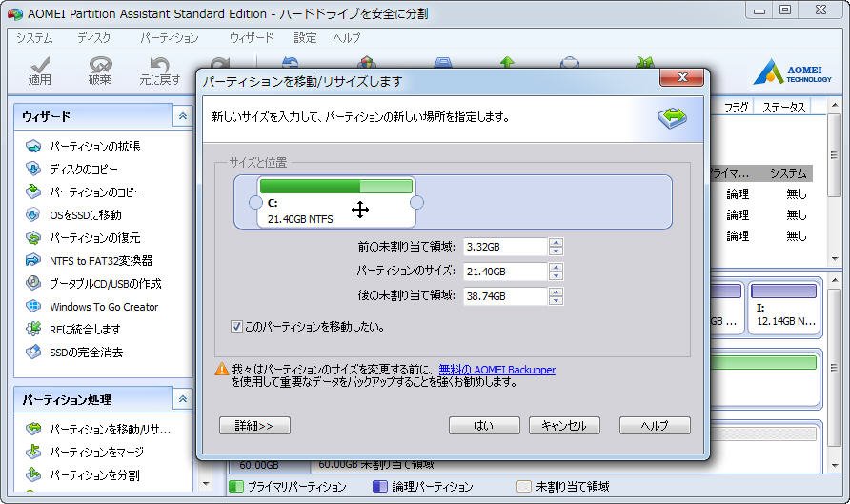Decrease 前の未割り当て領域 value with the down arrow

(556, 251)
